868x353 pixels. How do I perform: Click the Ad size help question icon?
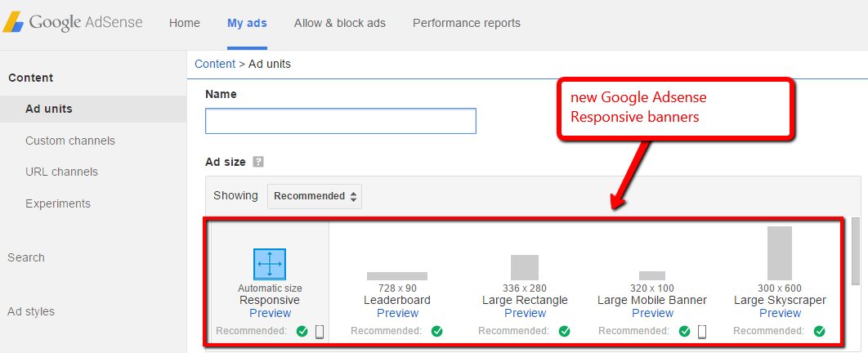pos(258,162)
